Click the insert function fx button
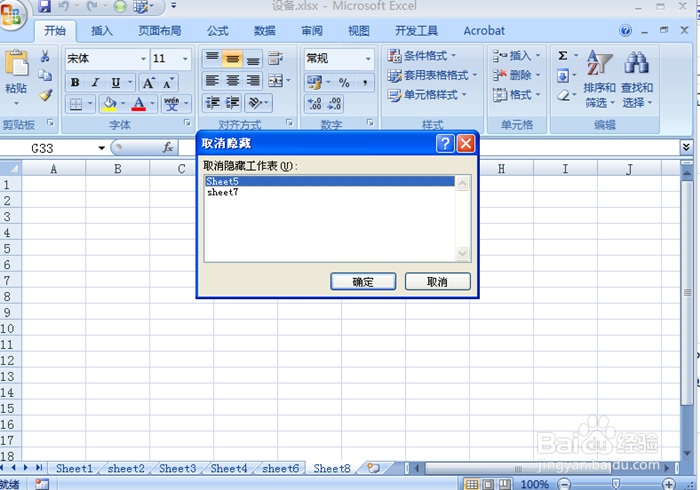700x490 pixels. click(x=168, y=147)
